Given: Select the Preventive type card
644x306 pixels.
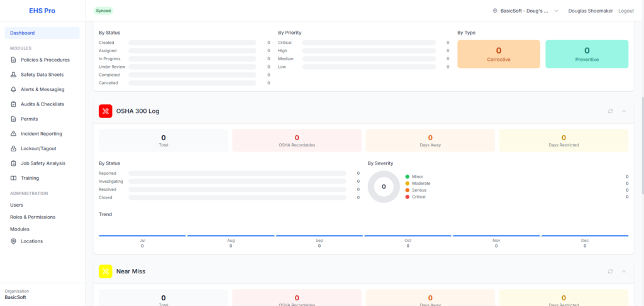Looking at the screenshot, I should 586,54.
